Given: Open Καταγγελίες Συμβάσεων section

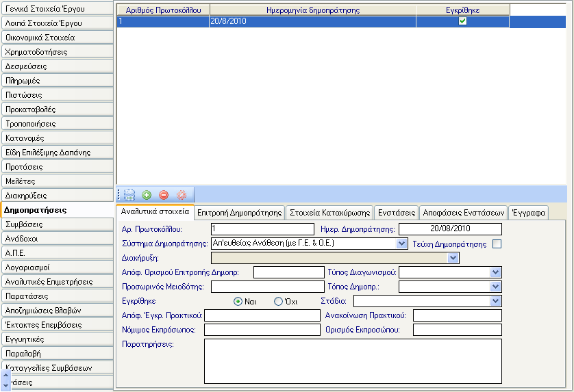Looking at the screenshot, I should (x=58, y=368).
